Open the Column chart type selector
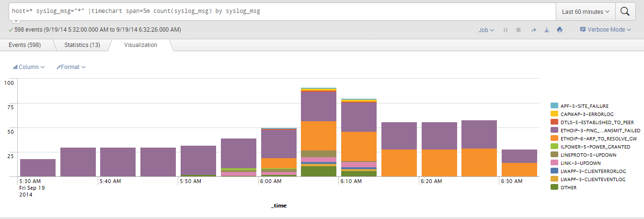644x219 pixels. pyautogui.click(x=29, y=67)
